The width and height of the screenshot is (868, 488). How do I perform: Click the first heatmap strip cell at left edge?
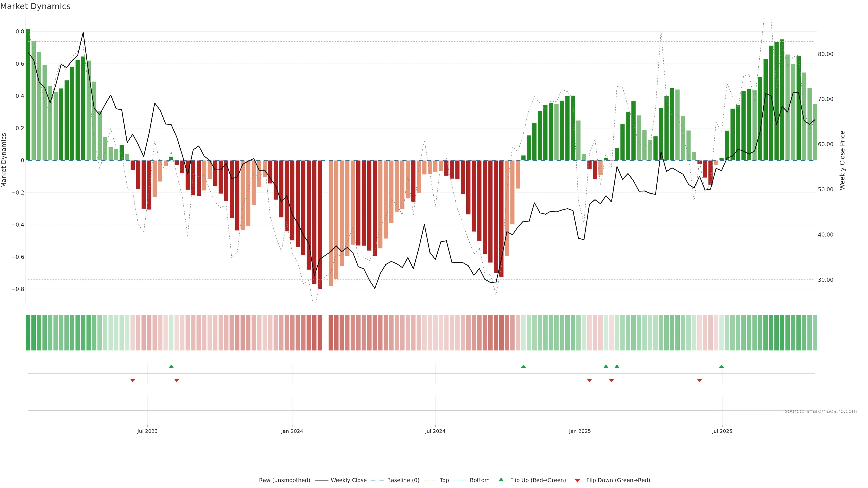tap(28, 332)
